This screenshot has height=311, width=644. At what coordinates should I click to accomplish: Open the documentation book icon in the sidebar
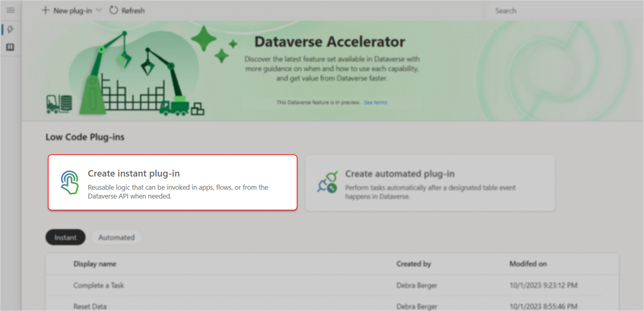[x=10, y=47]
